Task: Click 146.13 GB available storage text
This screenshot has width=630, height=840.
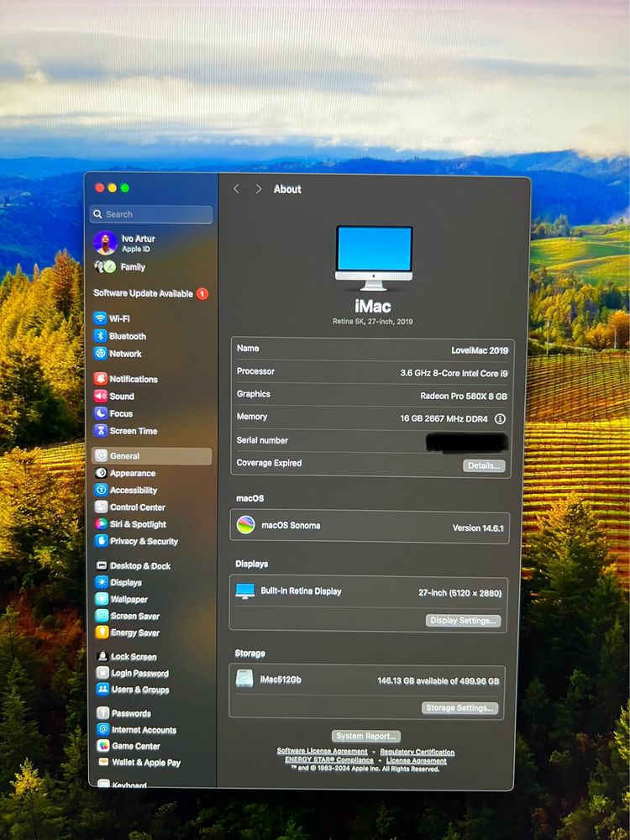Action: pyautogui.click(x=438, y=681)
